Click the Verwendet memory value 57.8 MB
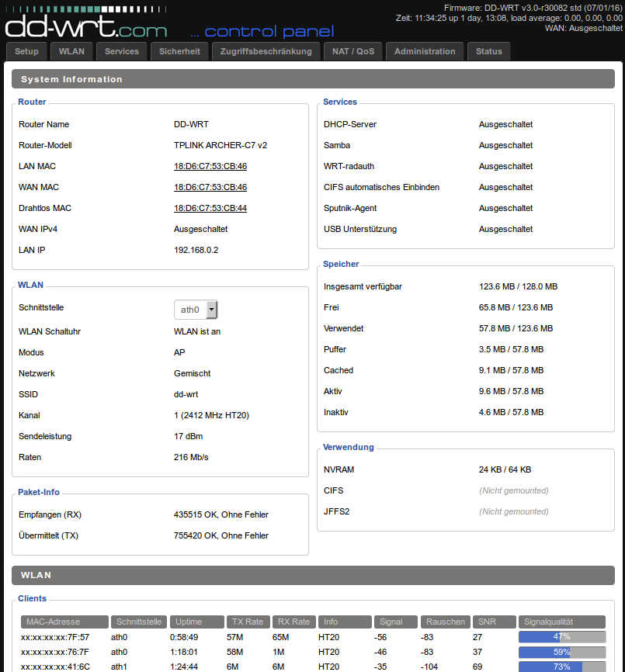This screenshot has width=625, height=672. click(x=516, y=329)
